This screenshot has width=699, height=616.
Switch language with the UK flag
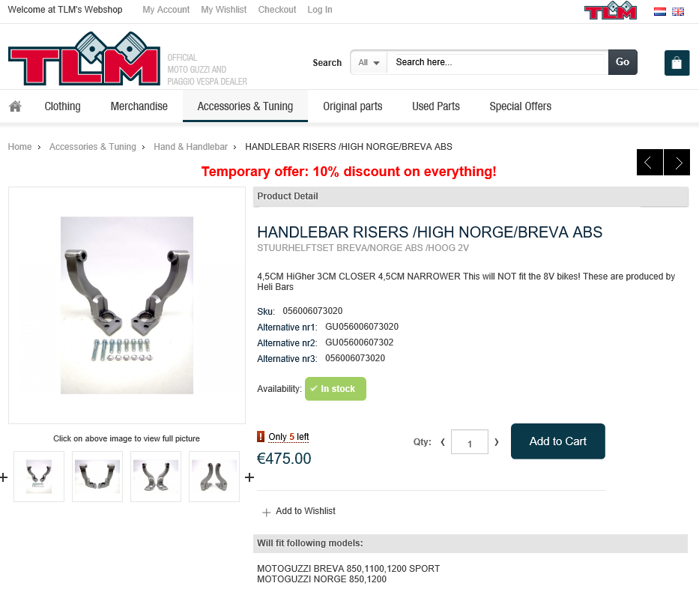tap(678, 11)
